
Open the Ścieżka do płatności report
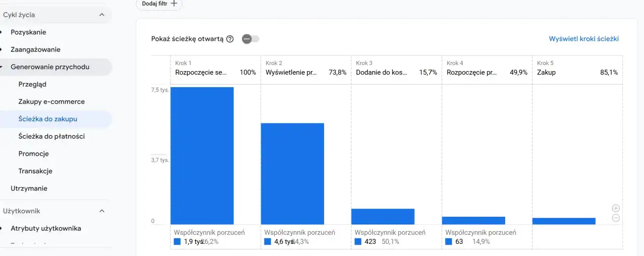(x=51, y=137)
